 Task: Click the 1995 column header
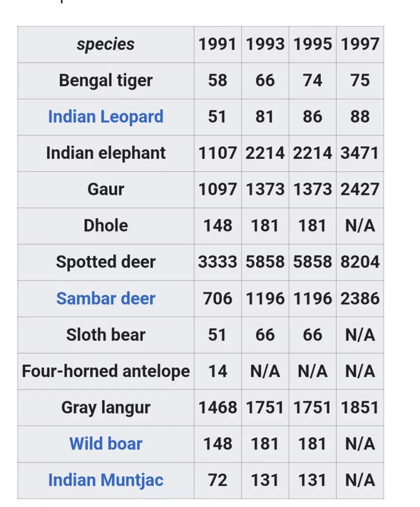point(312,44)
